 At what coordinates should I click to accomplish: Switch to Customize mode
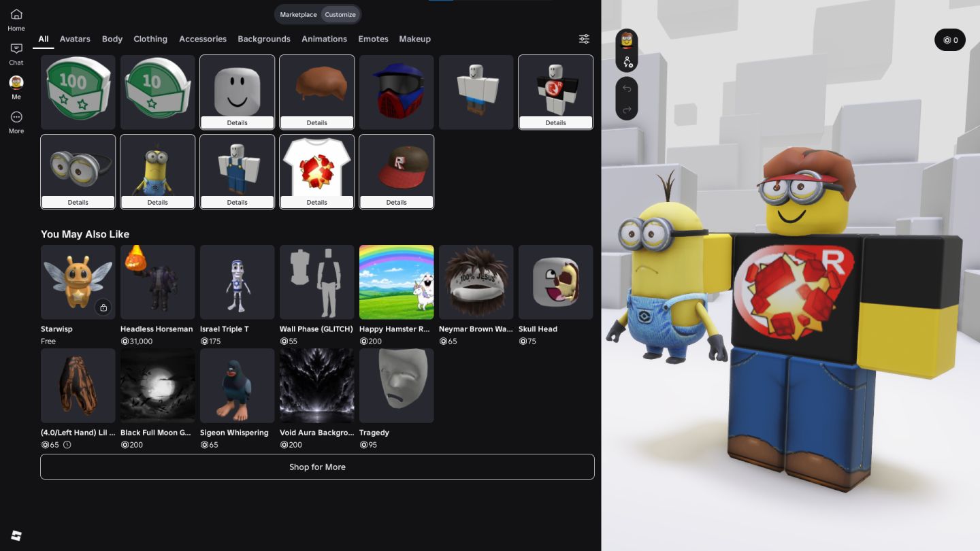click(340, 14)
